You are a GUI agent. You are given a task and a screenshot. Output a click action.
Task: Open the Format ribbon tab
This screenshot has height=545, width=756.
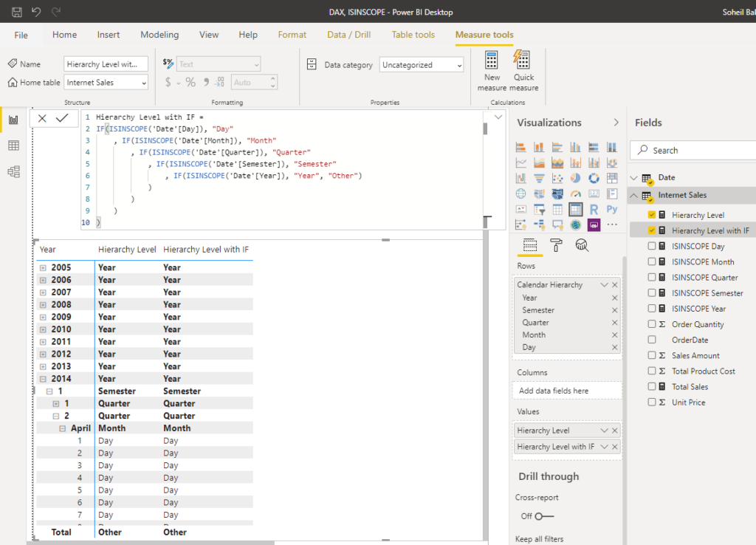(292, 35)
